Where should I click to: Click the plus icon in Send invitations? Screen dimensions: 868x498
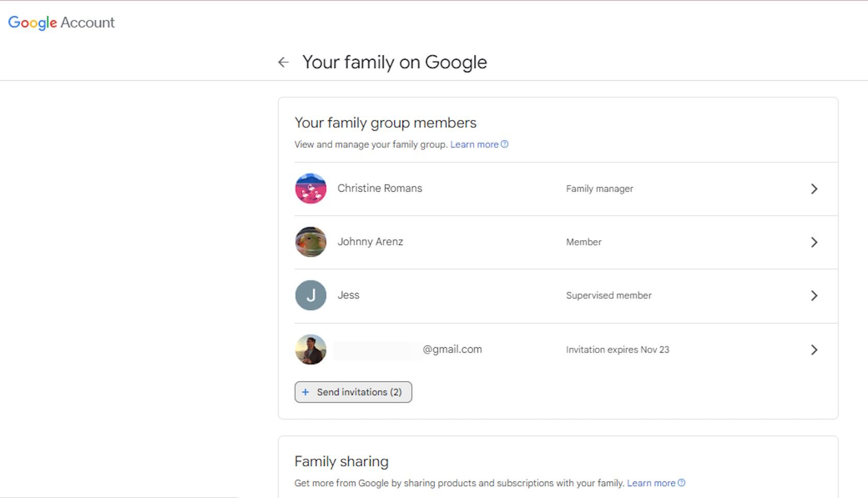[x=305, y=392]
